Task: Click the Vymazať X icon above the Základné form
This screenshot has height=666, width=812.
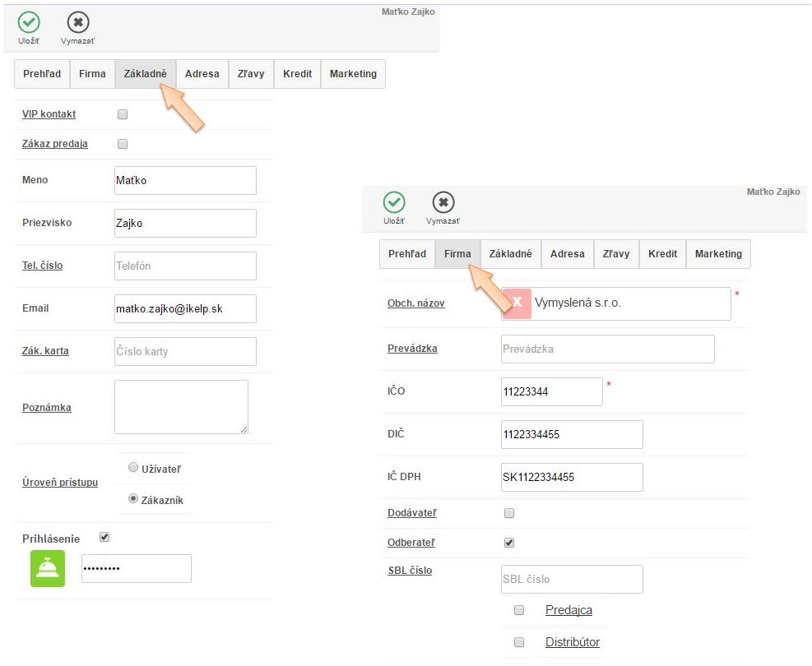Action: tap(77, 23)
